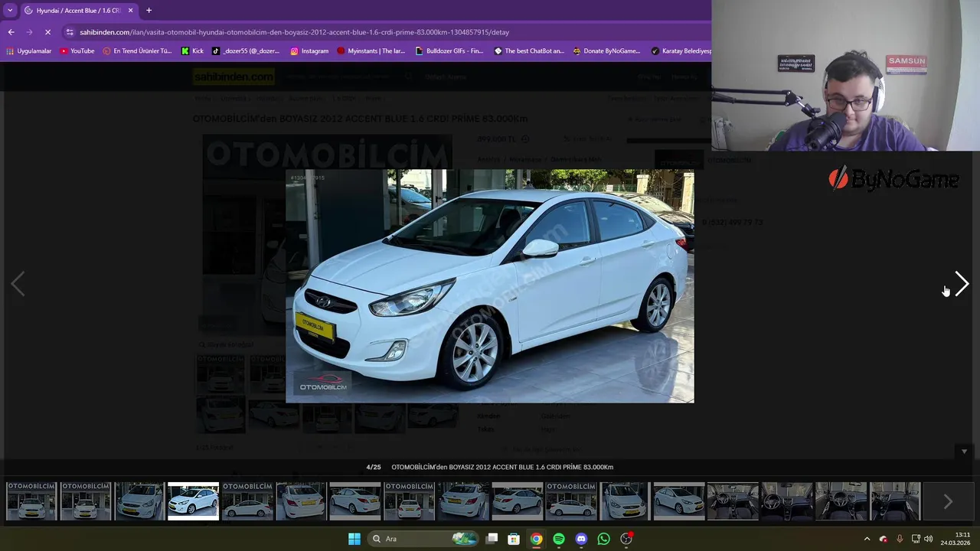
Task: Close the Hyundai / Accent Blue tab
Action: (x=130, y=11)
